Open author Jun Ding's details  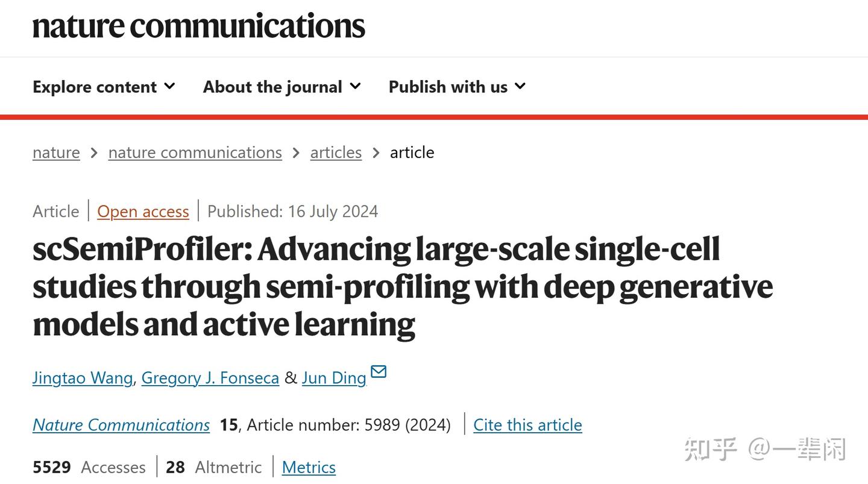point(334,378)
